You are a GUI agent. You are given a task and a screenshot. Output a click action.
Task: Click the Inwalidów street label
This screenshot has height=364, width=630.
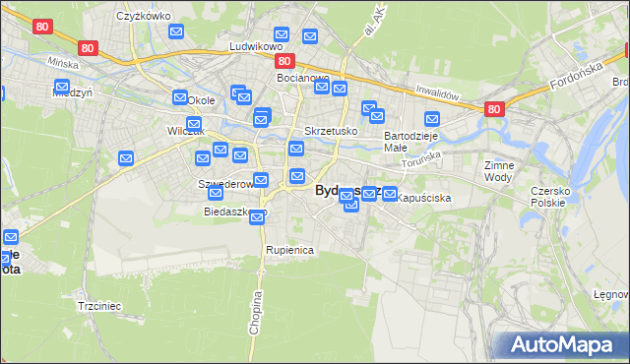[437, 92]
